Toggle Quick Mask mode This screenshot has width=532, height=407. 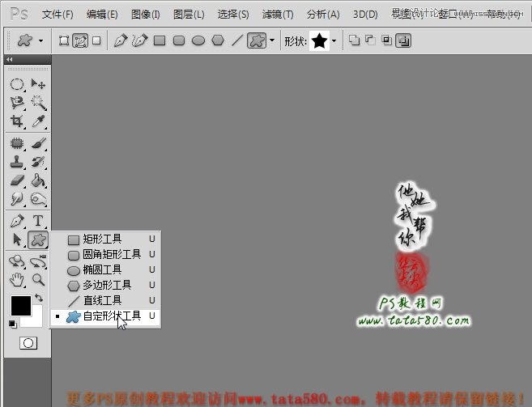28,343
